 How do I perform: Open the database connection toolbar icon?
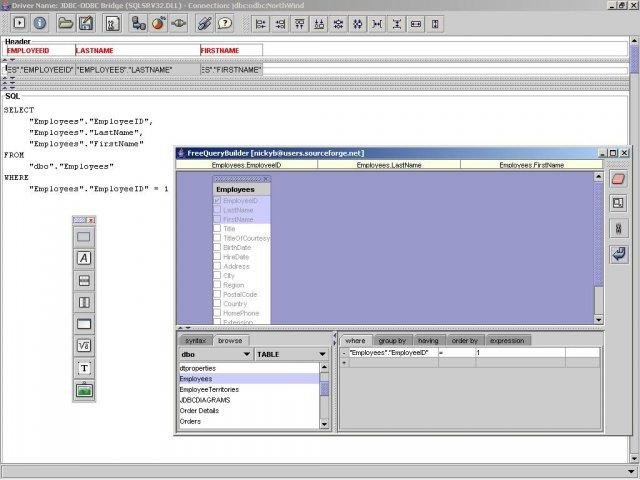click(139, 23)
